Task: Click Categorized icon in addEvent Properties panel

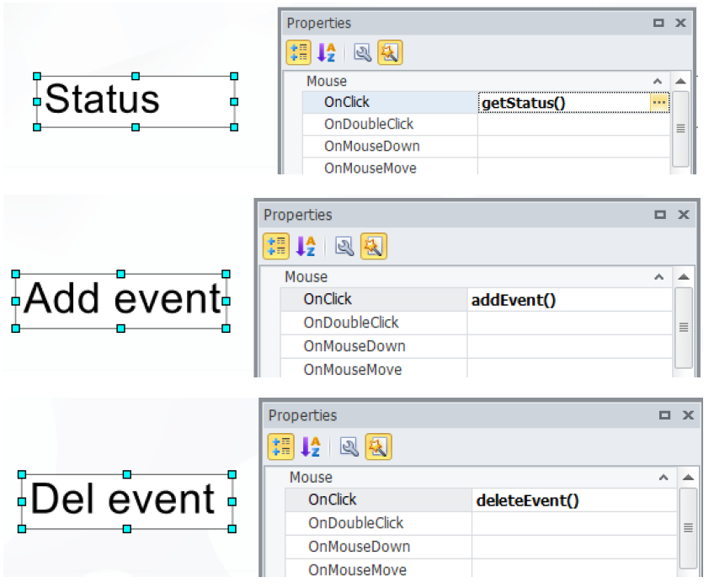Action: pos(276,246)
